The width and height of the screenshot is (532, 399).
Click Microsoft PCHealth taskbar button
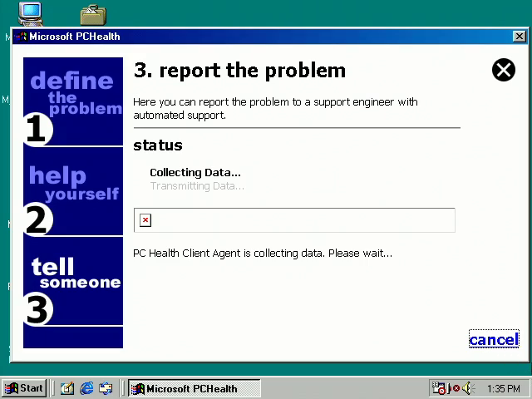(x=195, y=388)
